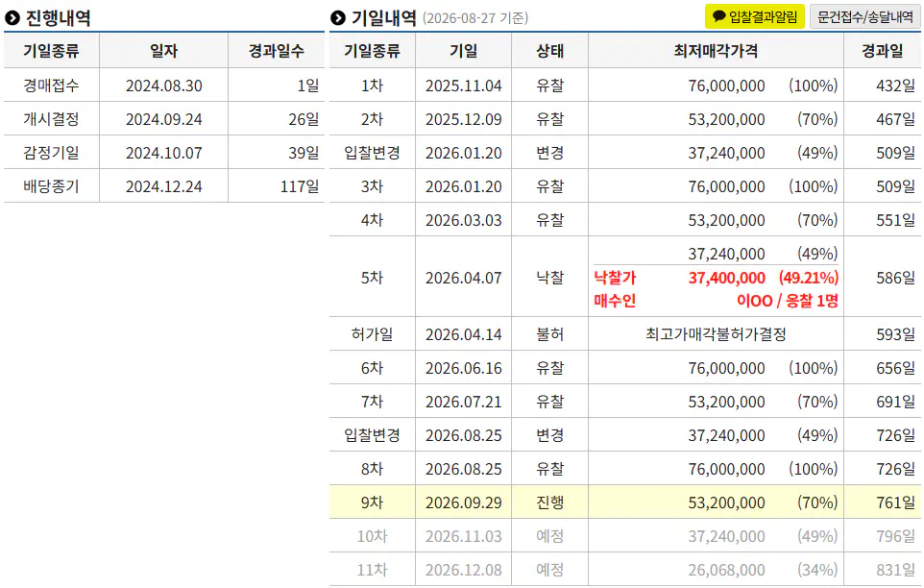Click the speech bubble icon in 입찰결과알림

coord(718,16)
